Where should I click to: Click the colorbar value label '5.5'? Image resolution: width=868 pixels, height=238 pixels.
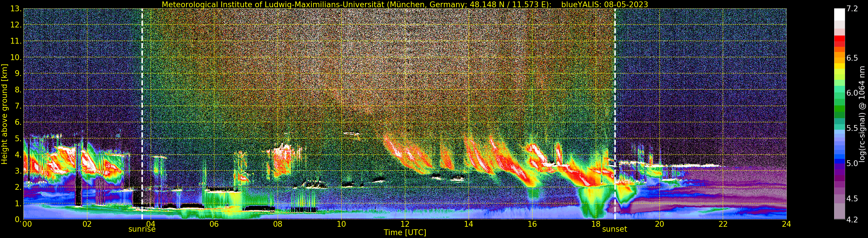(852, 128)
